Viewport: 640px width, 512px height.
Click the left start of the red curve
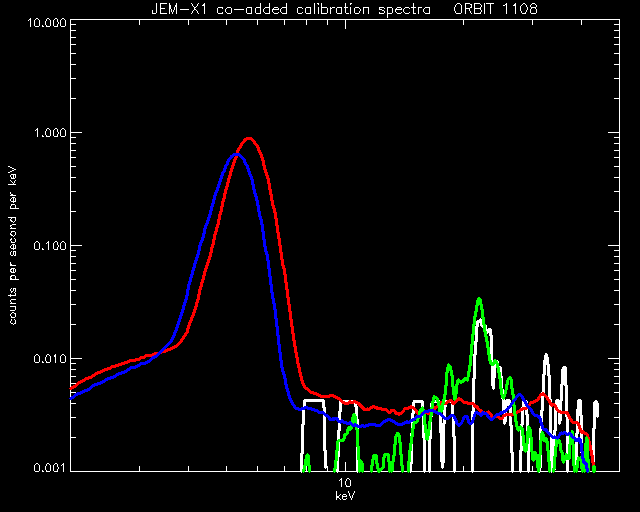click(73, 388)
